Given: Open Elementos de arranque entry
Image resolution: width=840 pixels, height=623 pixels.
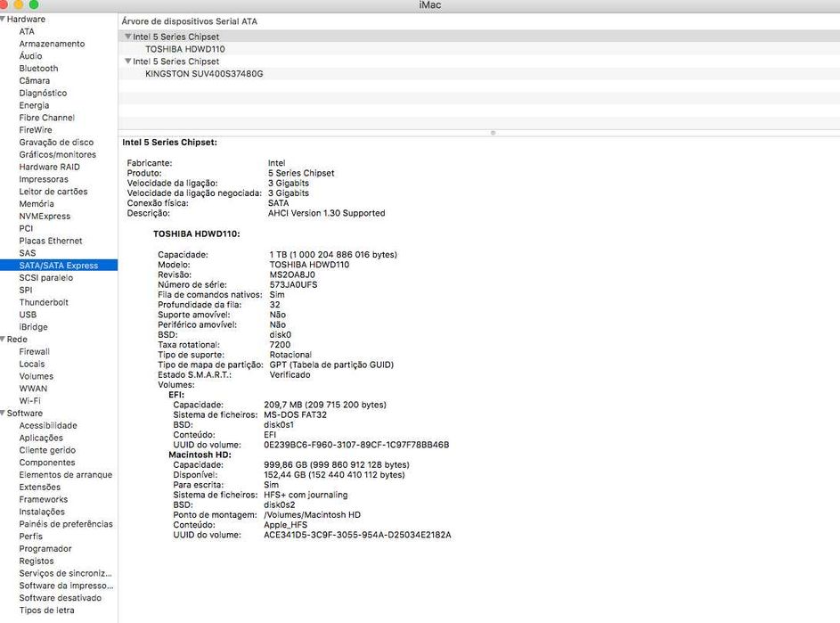Looking at the screenshot, I should coord(65,475).
